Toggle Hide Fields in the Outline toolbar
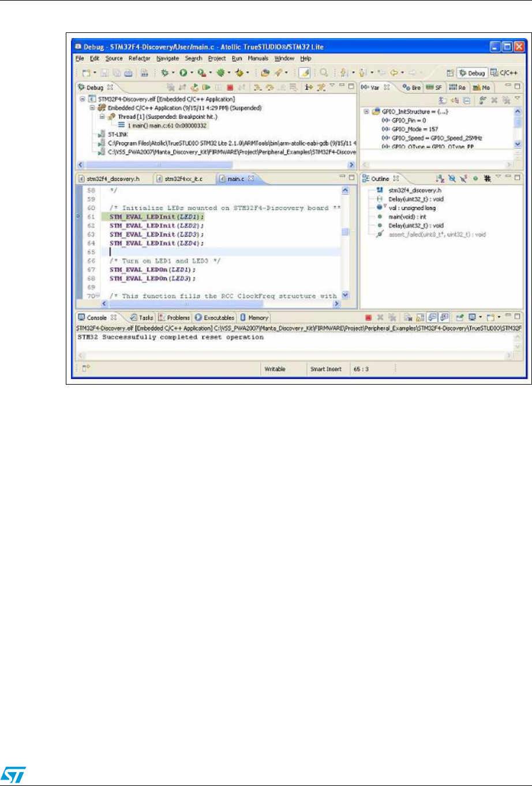Viewport: 532px width, 786px height. click(x=452, y=178)
